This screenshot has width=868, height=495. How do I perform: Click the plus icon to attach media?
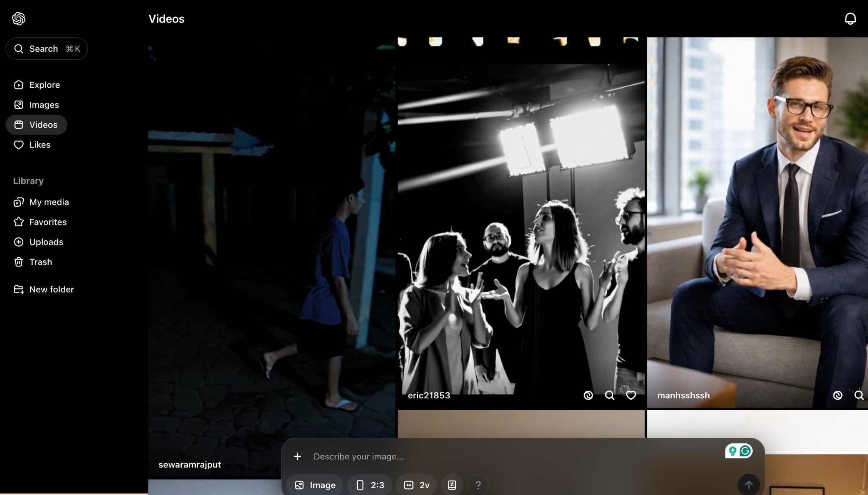[298, 456]
